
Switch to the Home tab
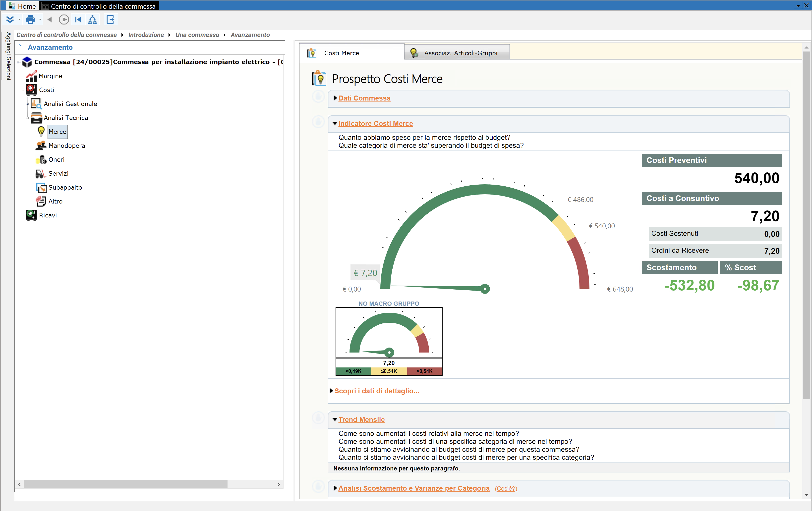pos(22,6)
